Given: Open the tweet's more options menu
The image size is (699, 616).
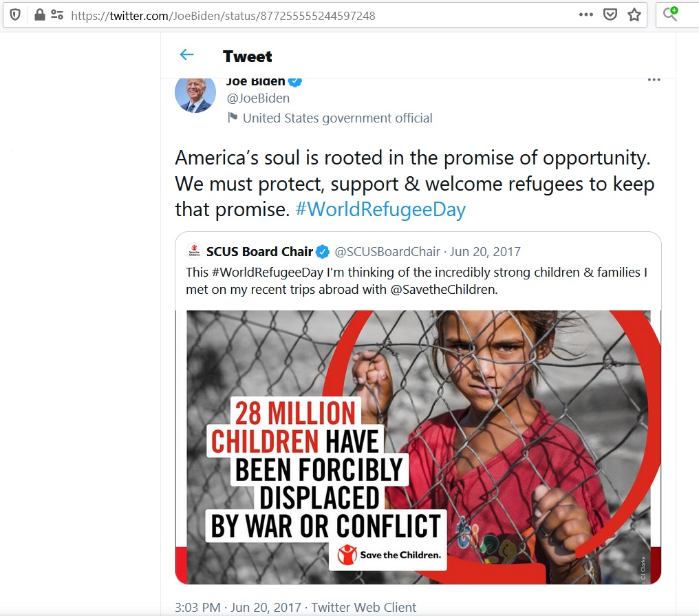Looking at the screenshot, I should click(654, 81).
